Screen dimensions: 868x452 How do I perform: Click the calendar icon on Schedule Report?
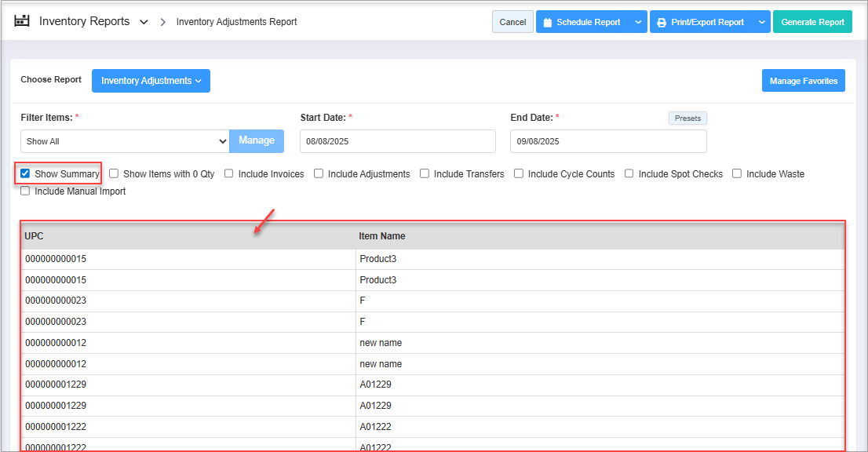pyautogui.click(x=547, y=22)
